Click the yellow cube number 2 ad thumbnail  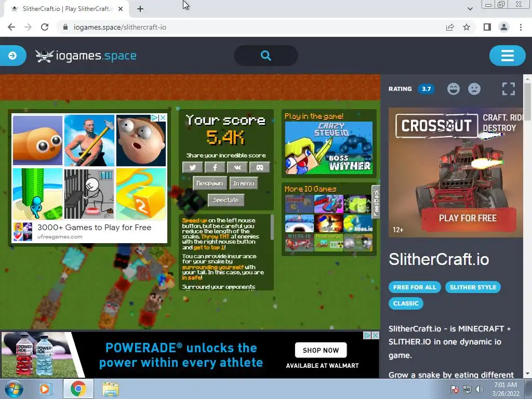[x=141, y=194]
